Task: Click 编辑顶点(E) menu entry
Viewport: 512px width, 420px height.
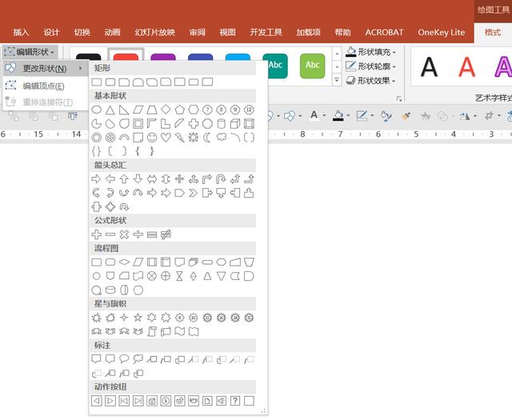Action: pos(44,86)
